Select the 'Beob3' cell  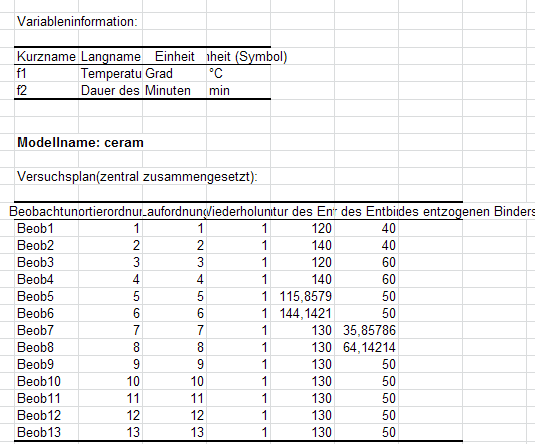coord(46,262)
